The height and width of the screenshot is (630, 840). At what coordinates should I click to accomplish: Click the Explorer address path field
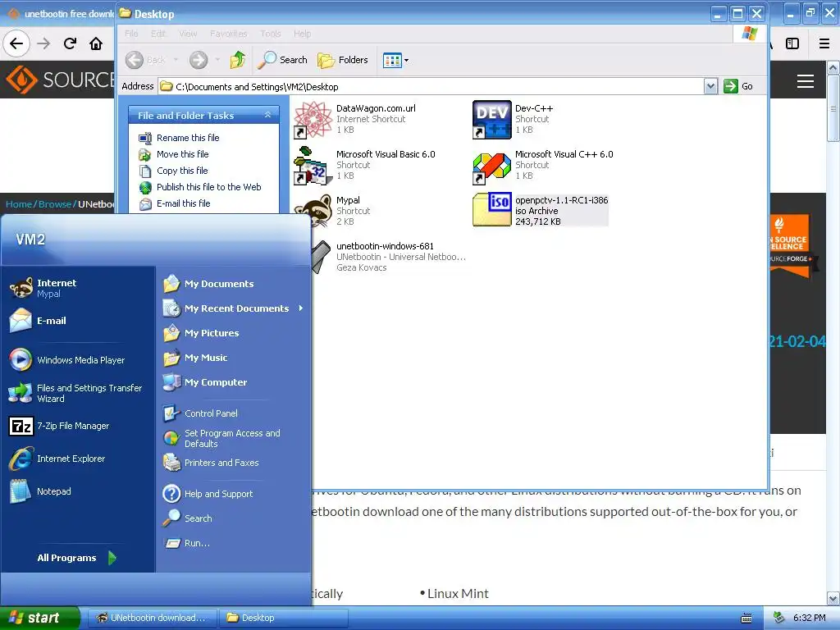[x=431, y=86]
